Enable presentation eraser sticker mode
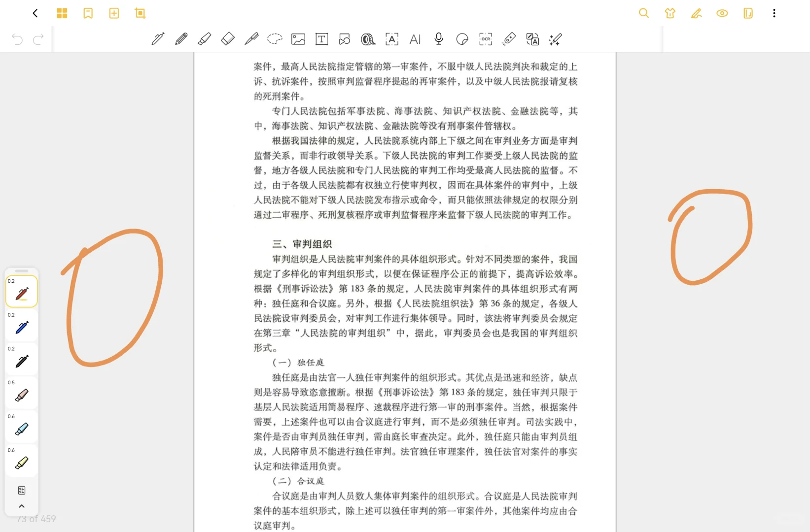 tap(462, 39)
